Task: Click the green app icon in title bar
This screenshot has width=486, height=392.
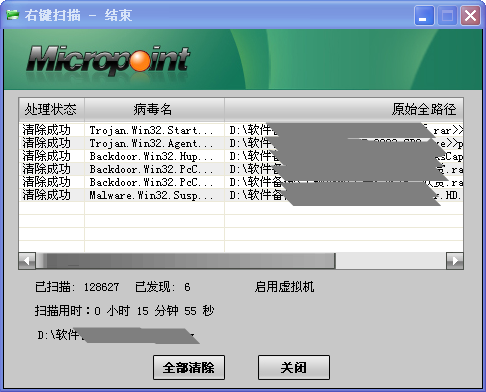Action: pos(12,15)
